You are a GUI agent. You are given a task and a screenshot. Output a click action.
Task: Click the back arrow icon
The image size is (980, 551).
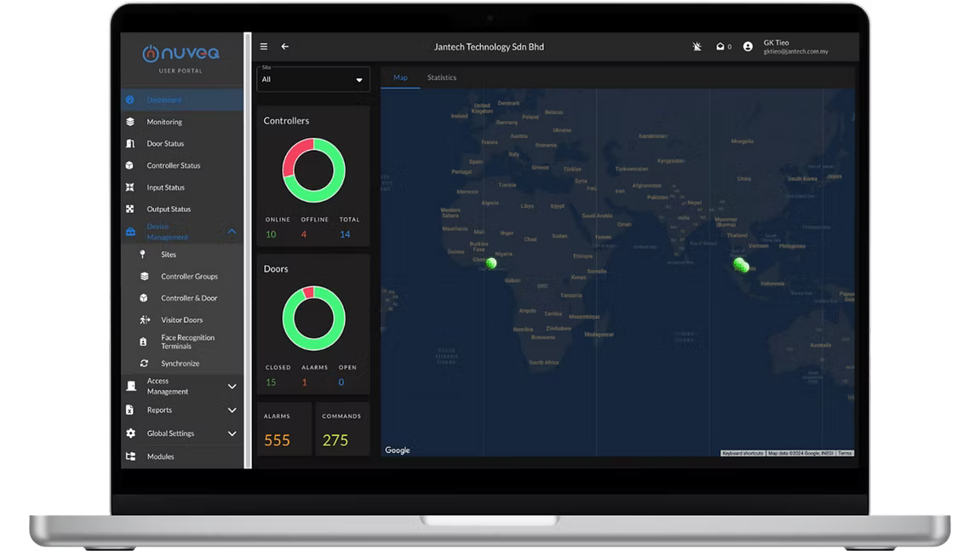click(285, 47)
